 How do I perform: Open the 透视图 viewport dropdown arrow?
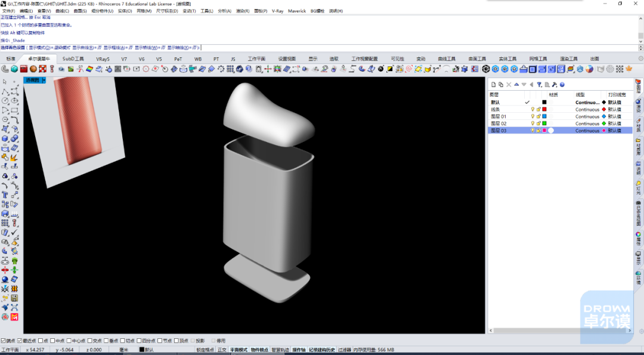click(44, 80)
